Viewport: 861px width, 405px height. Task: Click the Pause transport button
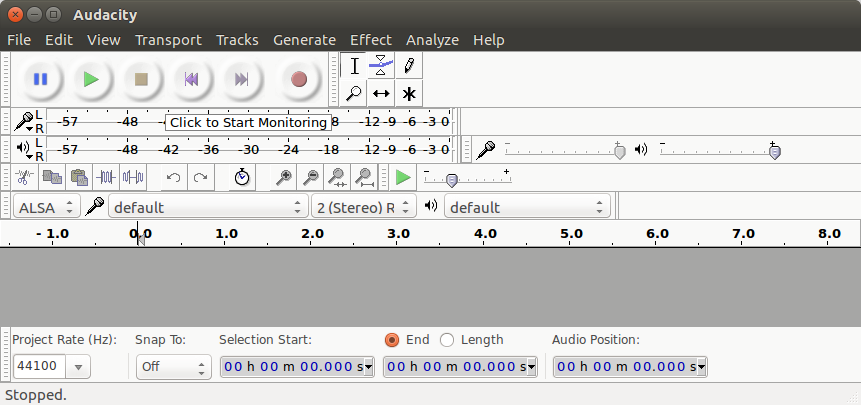coord(41,80)
